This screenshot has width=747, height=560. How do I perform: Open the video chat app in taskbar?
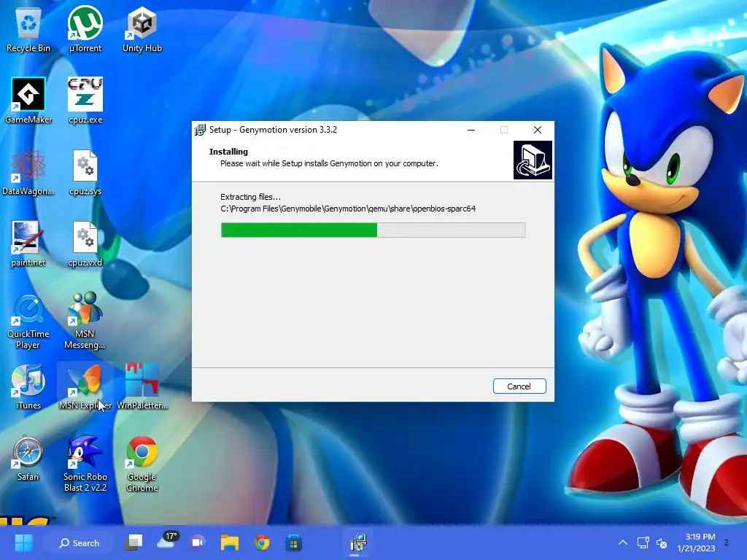(198, 542)
